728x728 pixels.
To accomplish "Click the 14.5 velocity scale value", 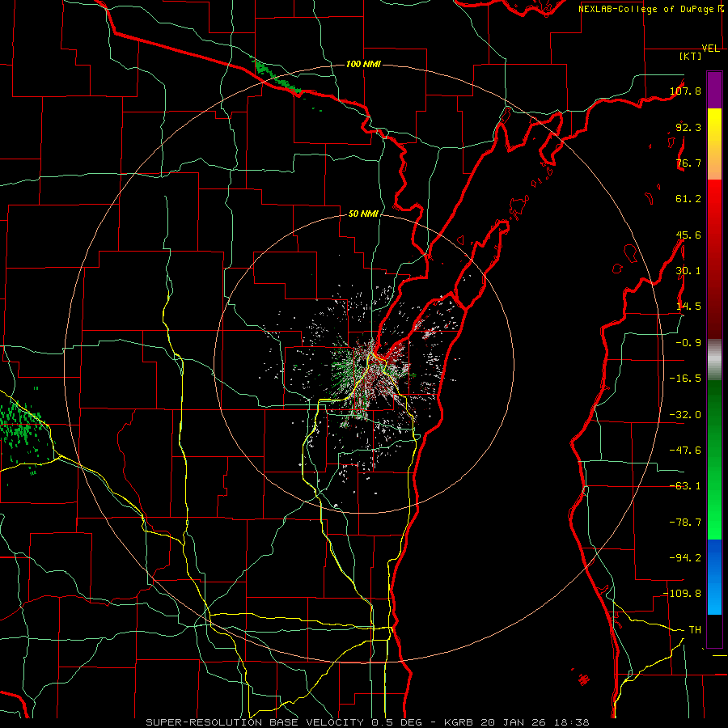I will point(688,307).
